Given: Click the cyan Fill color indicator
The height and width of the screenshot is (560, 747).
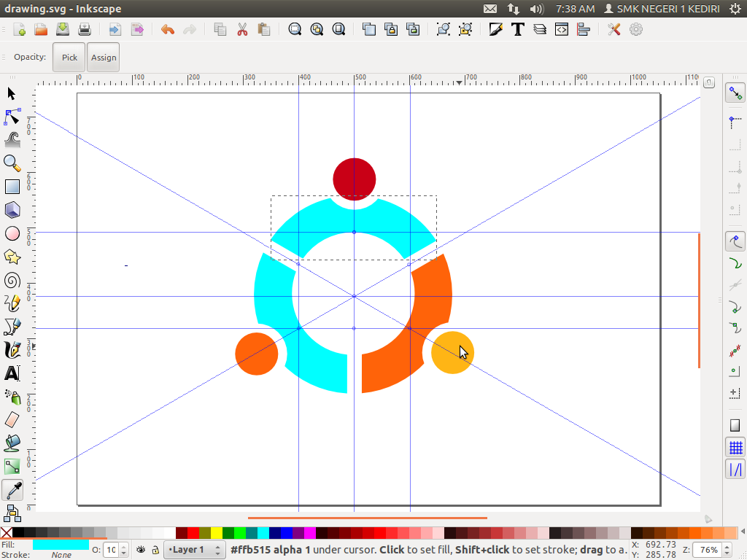Looking at the screenshot, I should tap(61, 544).
